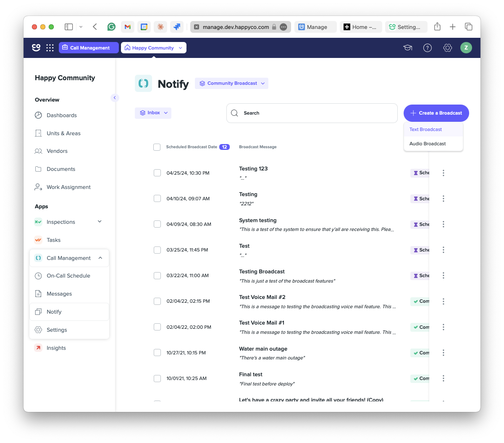Click the Safari share icon
Screen dimensions: 504x443
point(437,27)
